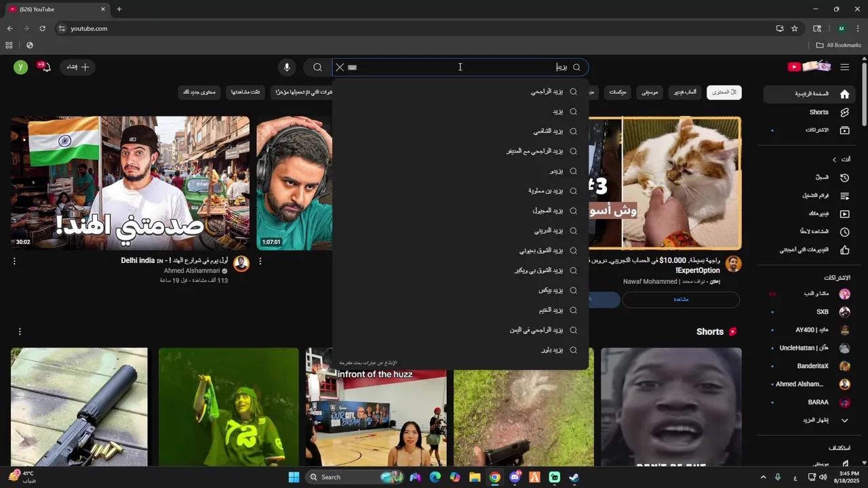This screenshot has width=868, height=488.
Task: Open the 1:07:01 headphones video thumbnail
Action: (x=294, y=183)
